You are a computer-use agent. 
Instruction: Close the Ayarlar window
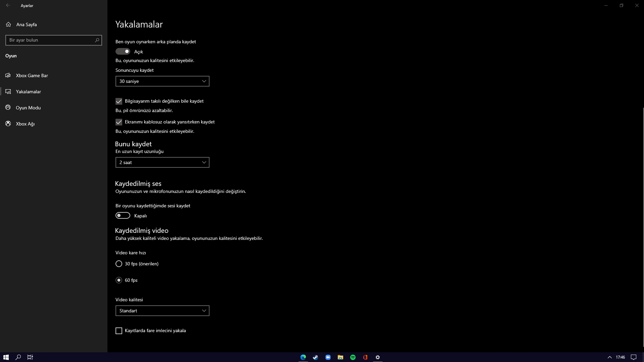tap(637, 5)
